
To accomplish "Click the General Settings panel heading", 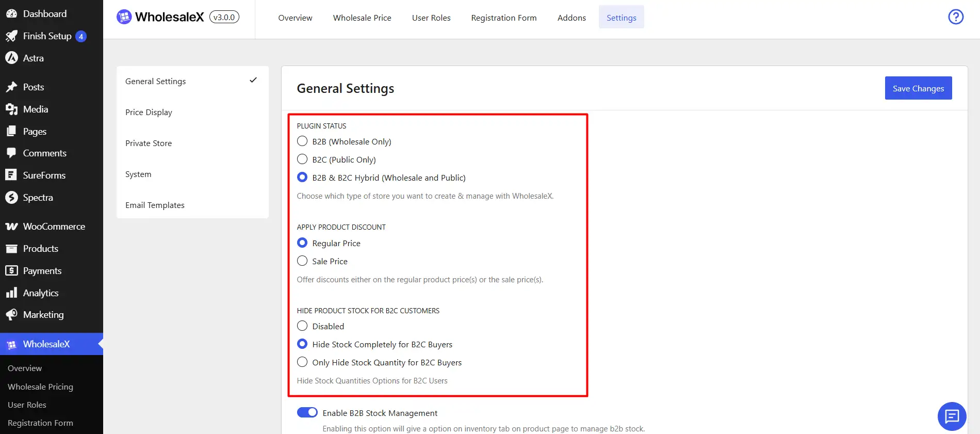I will click(x=346, y=89).
